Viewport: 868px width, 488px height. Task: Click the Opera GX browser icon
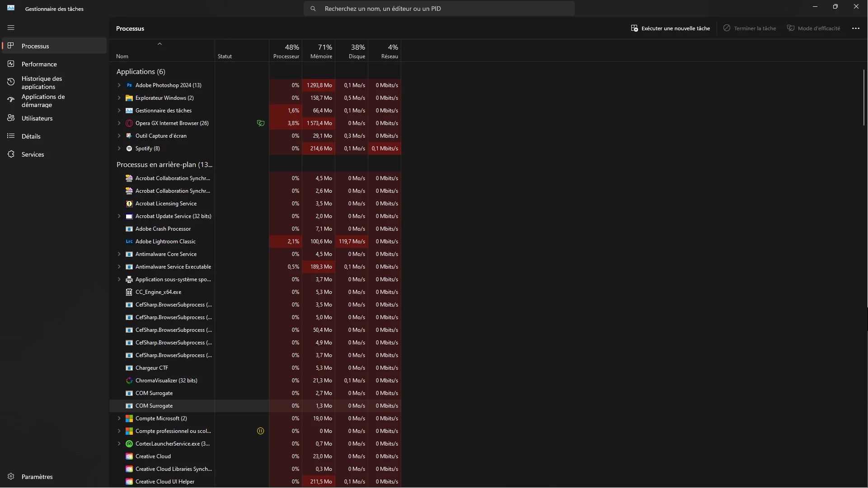coord(129,123)
